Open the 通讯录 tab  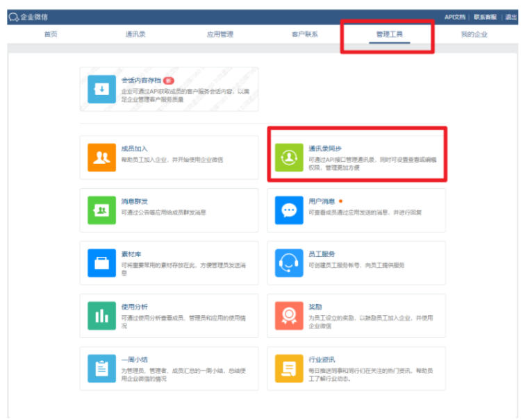(135, 34)
